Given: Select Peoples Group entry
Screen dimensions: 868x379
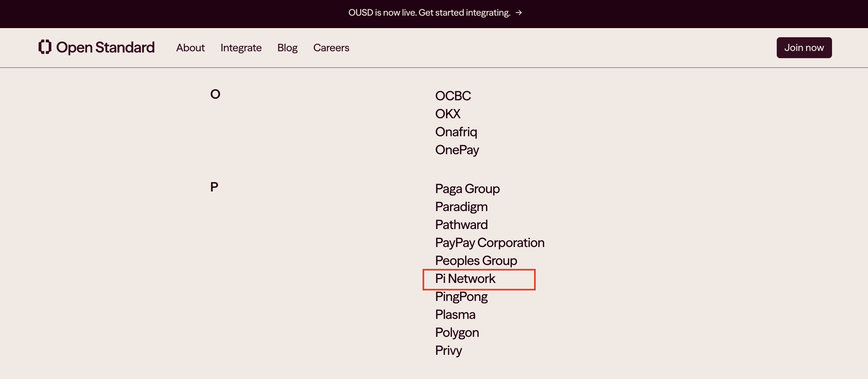Looking at the screenshot, I should (x=476, y=260).
